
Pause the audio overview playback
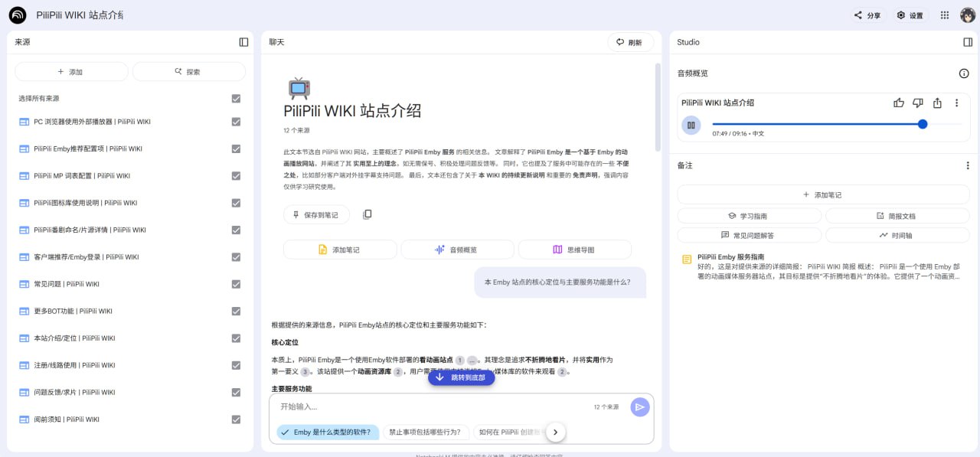pyautogui.click(x=691, y=125)
